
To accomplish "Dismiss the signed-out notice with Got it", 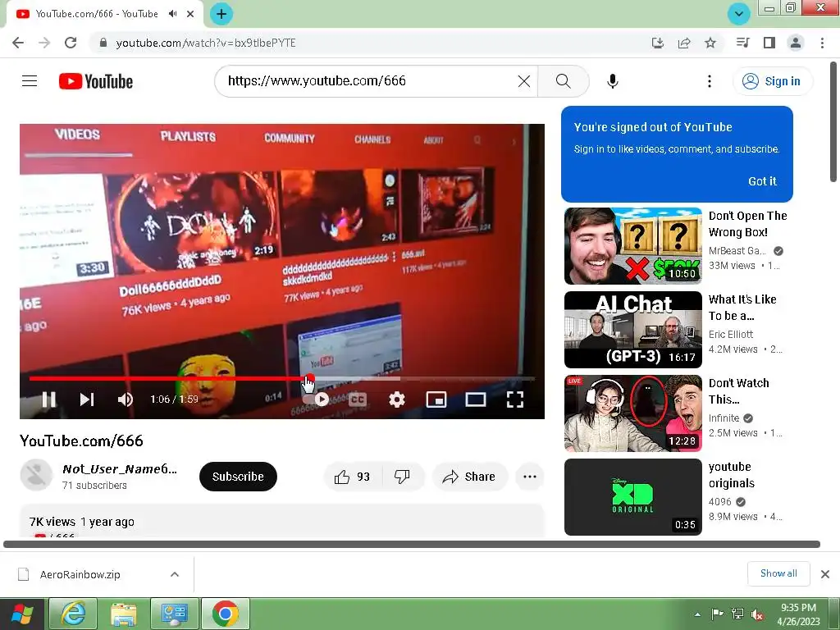I will pos(762,181).
